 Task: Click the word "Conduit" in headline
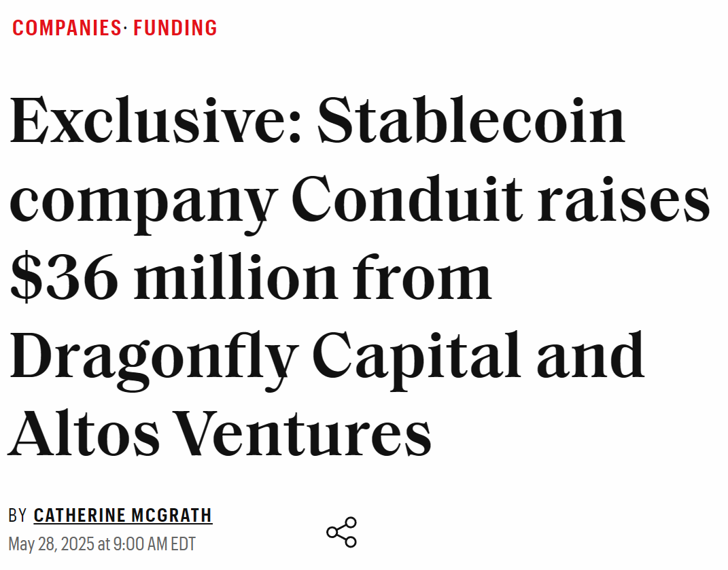tap(409, 200)
